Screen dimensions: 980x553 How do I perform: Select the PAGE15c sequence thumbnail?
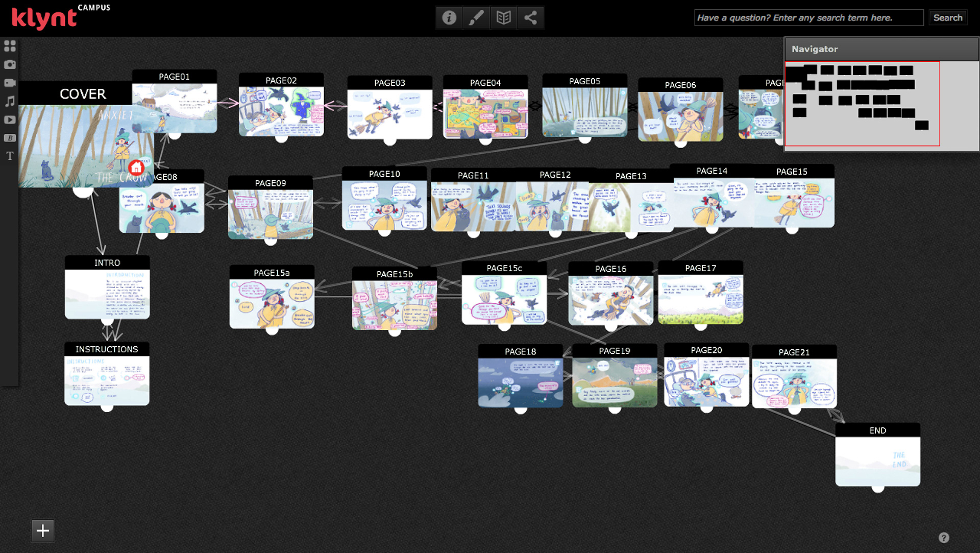504,300
